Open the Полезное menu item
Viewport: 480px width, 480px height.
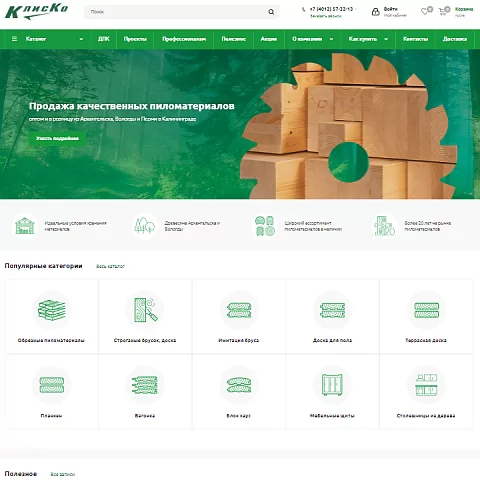point(233,39)
